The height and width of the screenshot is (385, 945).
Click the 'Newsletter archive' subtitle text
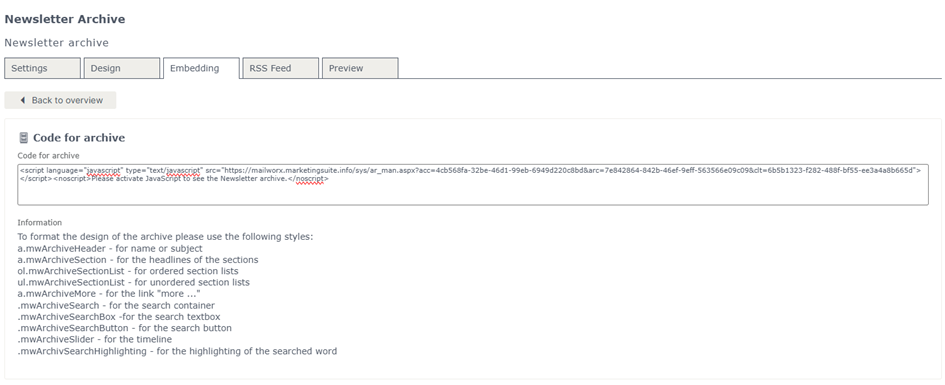[57, 43]
